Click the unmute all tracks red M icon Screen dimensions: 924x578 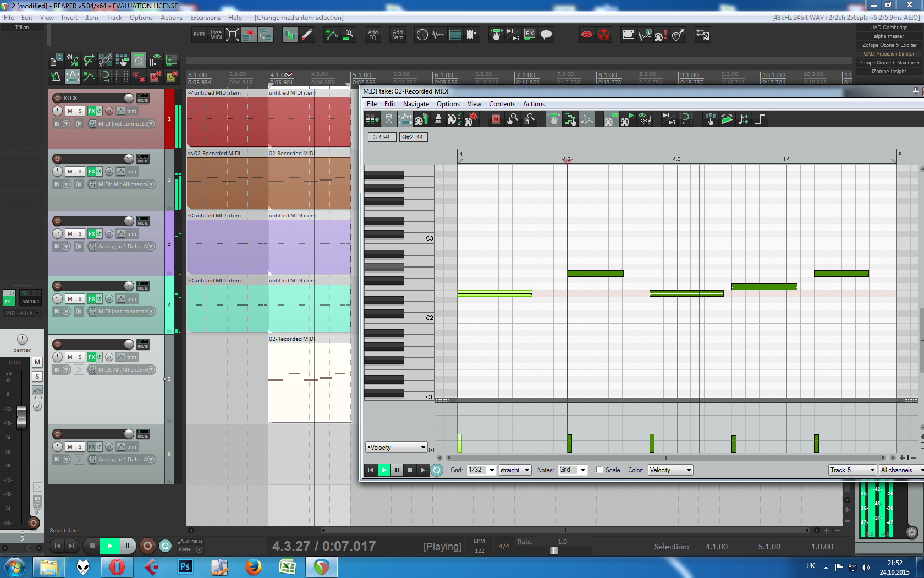155,77
